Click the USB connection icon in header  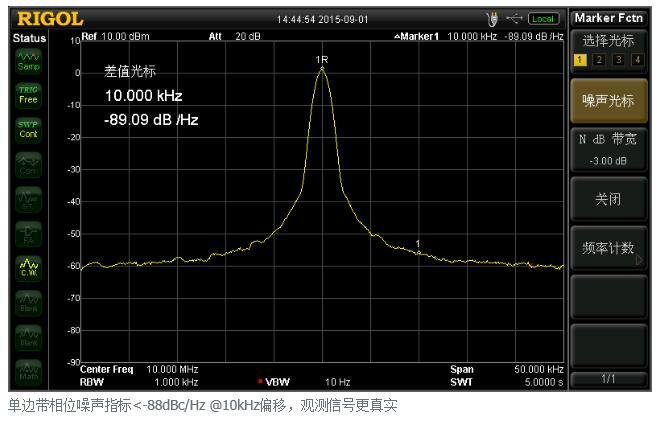point(514,18)
